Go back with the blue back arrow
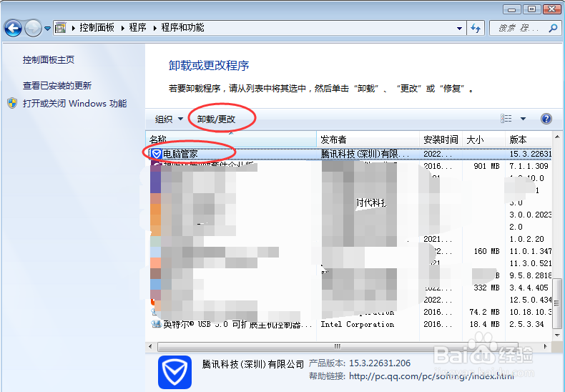The image size is (565, 392). tap(13, 28)
